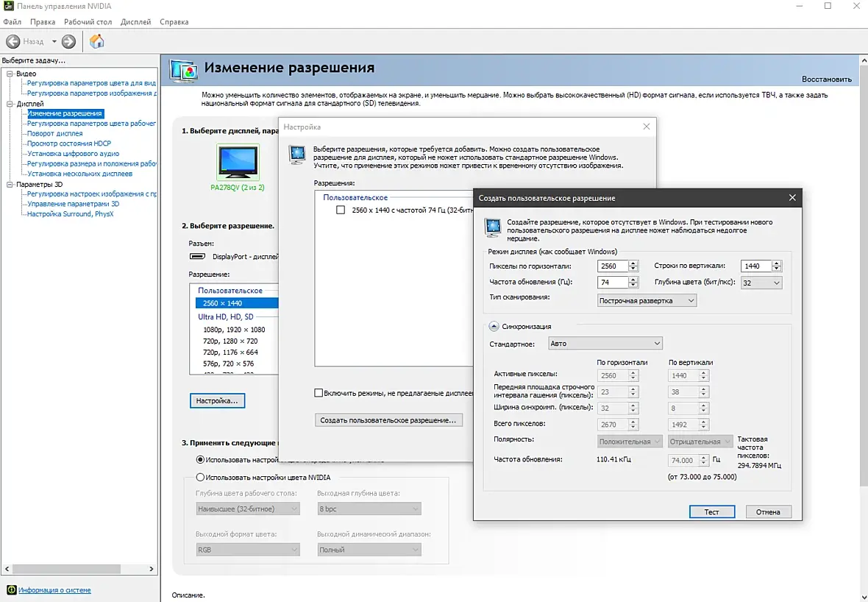Image resolution: width=868 pixels, height=602 pixels.
Task: Click the main panel scroll-up arrow
Action: 864,60
